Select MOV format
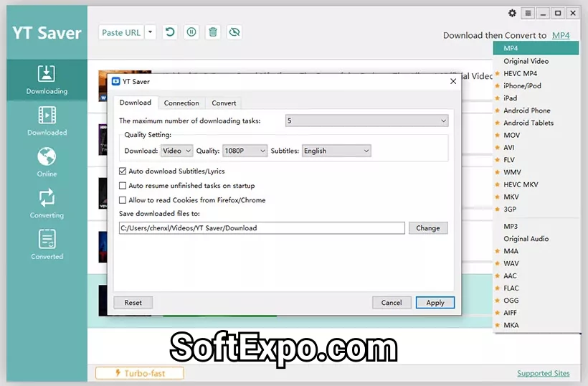 536,135
